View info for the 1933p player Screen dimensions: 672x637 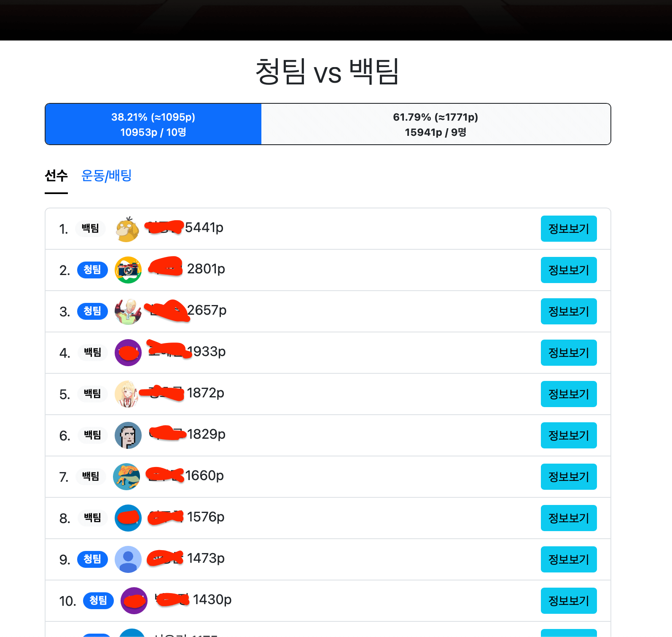tap(569, 353)
